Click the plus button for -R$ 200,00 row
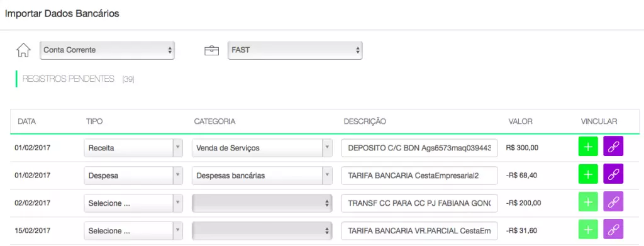This screenshot has width=644, height=246. 588,201
